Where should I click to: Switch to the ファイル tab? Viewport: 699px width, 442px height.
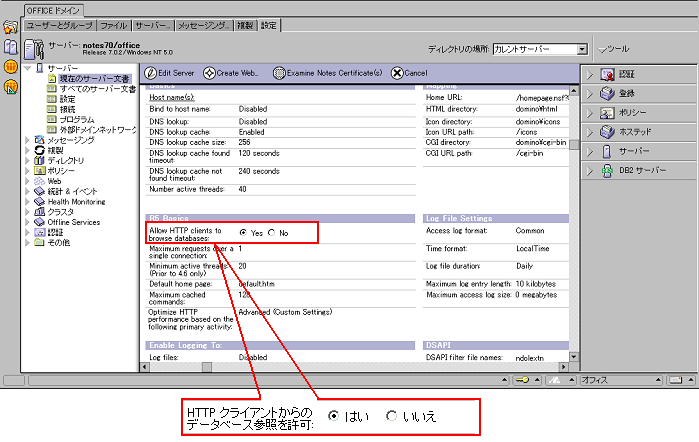coord(114,25)
